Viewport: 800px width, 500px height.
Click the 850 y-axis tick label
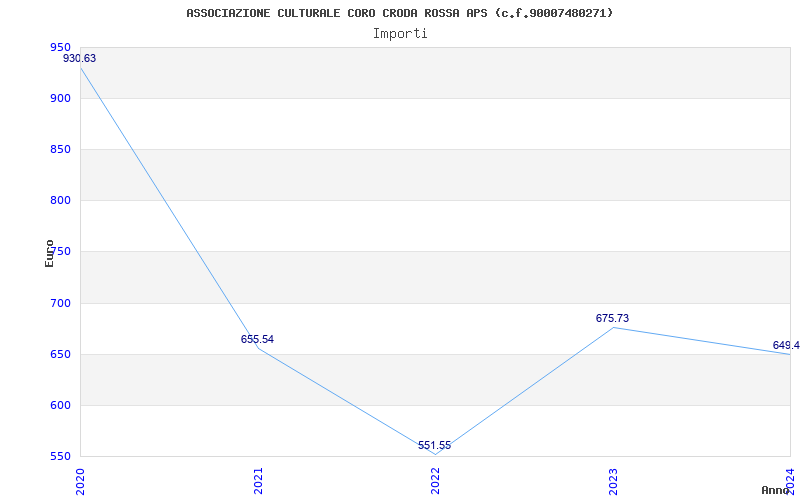(x=60, y=149)
